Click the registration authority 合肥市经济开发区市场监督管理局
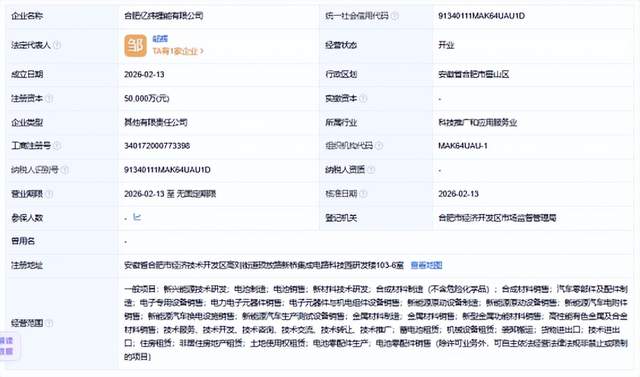The image size is (640, 377). coord(497,218)
